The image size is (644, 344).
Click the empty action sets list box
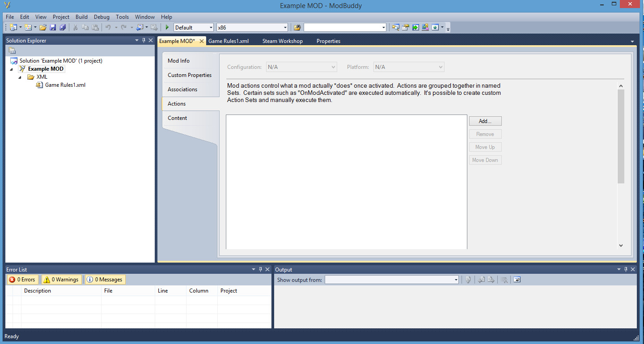[347, 182]
